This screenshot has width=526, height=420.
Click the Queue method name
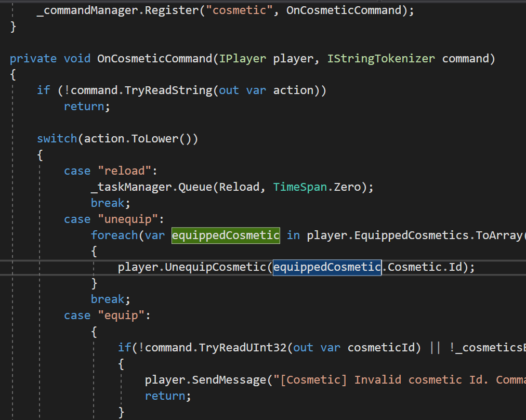tap(195, 187)
